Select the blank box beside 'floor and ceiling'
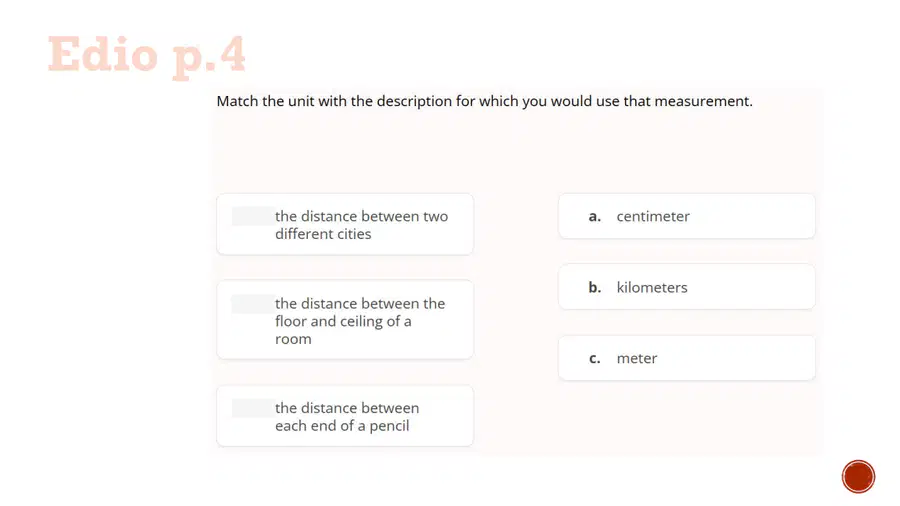This screenshot has width=900, height=506. [253, 304]
